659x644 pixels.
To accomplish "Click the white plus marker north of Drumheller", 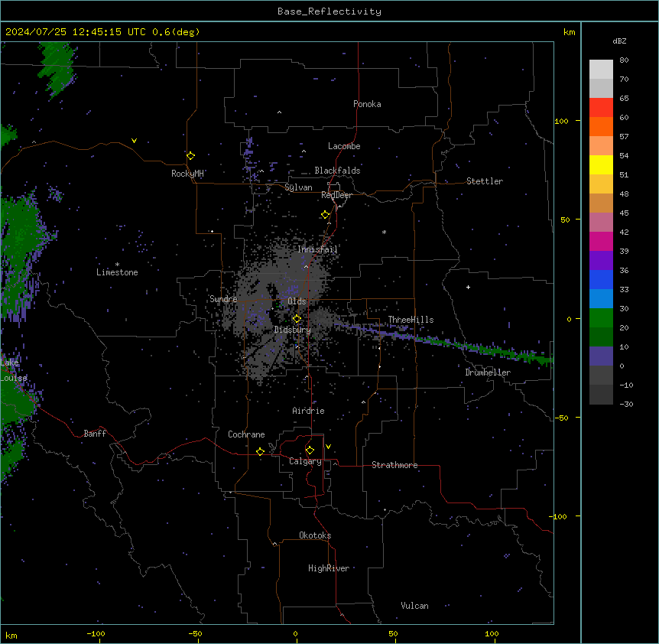I will coord(468,287).
